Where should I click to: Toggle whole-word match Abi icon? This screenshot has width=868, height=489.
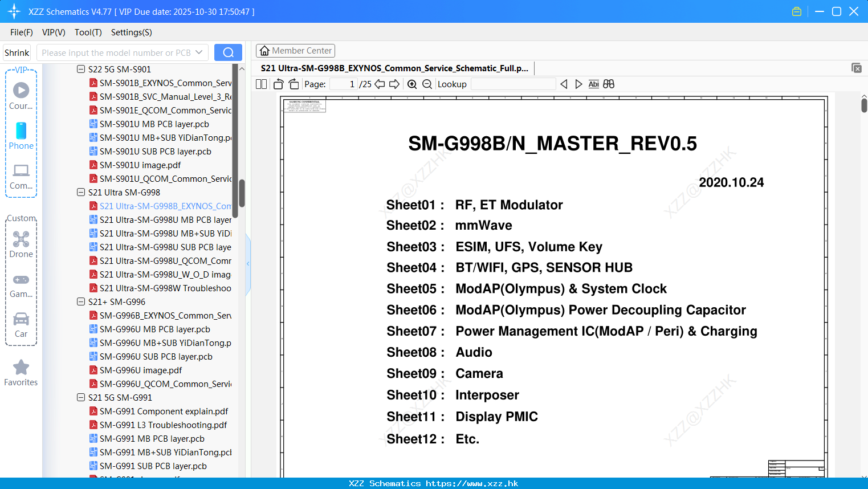pos(593,84)
